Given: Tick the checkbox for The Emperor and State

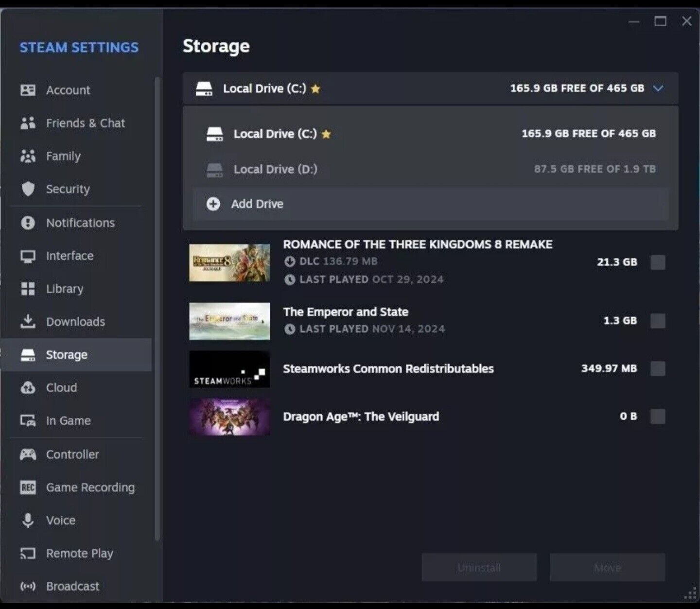Looking at the screenshot, I should 658,321.
